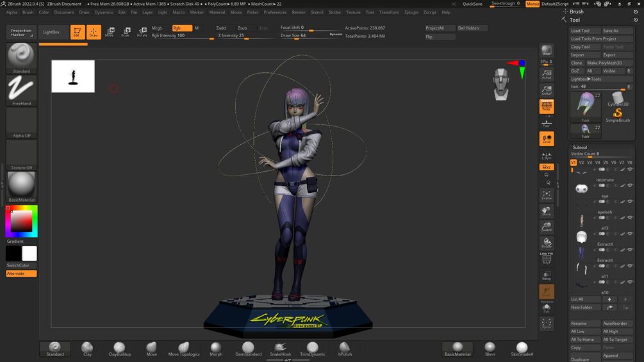Click the BPR render icon
Viewport: 644px width, 362px height.
546,51
